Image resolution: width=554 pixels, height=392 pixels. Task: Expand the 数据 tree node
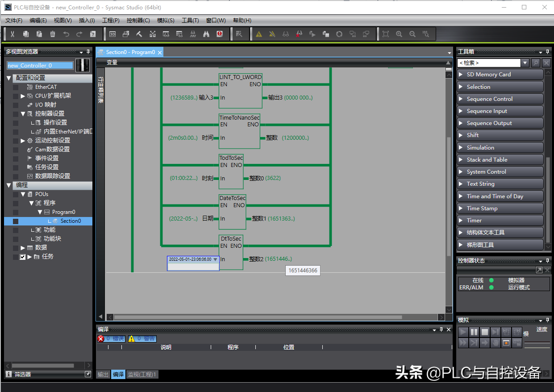click(23, 248)
